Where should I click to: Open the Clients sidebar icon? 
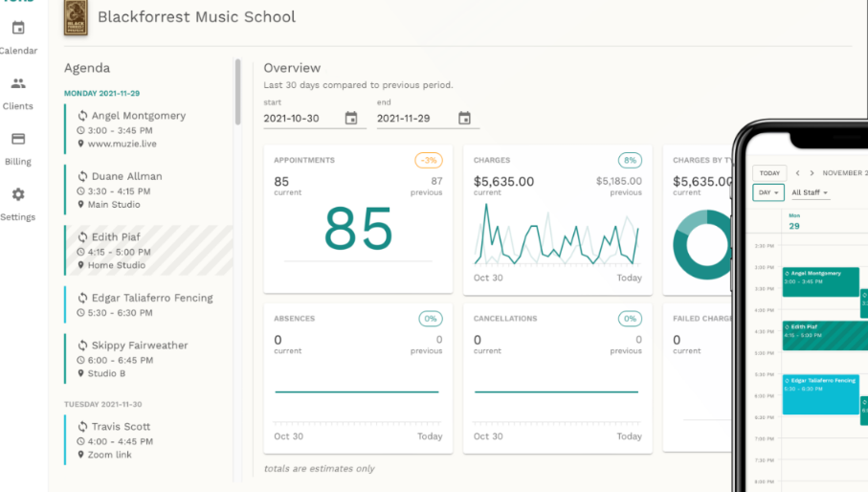pos(18,83)
